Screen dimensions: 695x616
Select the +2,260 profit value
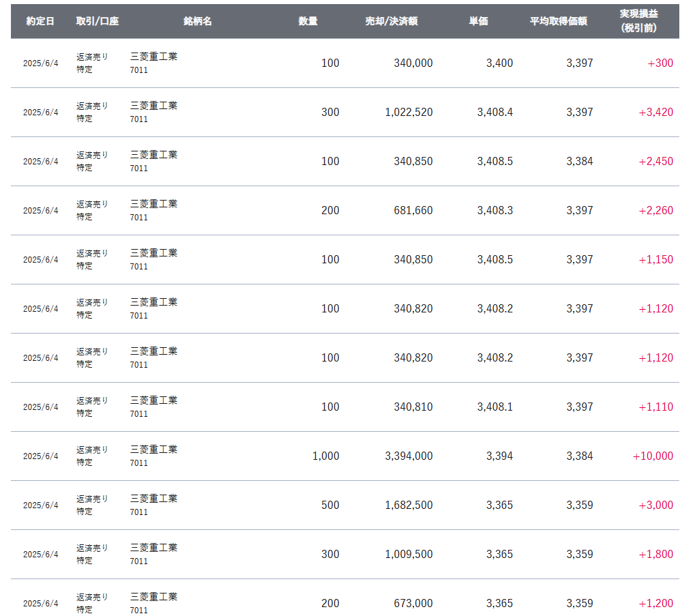pyautogui.click(x=656, y=211)
